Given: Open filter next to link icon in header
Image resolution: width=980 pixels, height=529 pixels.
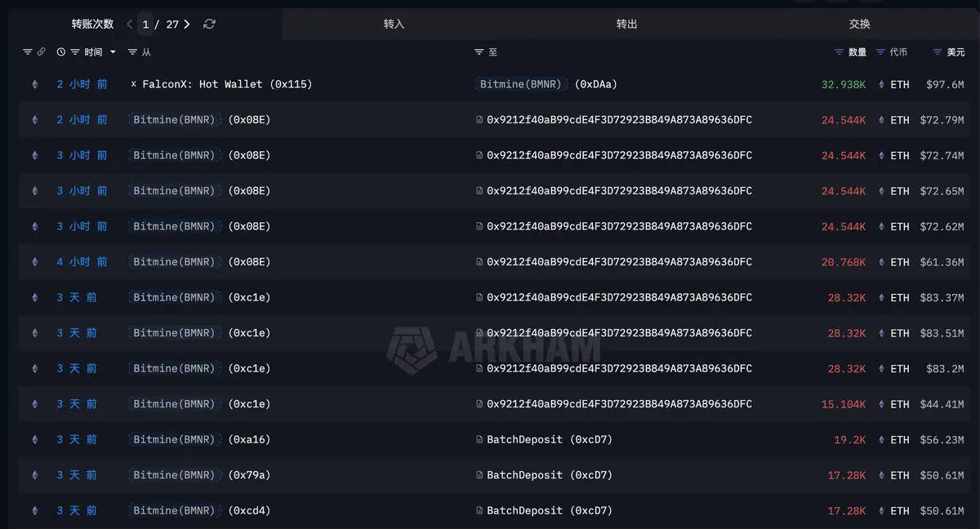Looking at the screenshot, I should click(28, 52).
